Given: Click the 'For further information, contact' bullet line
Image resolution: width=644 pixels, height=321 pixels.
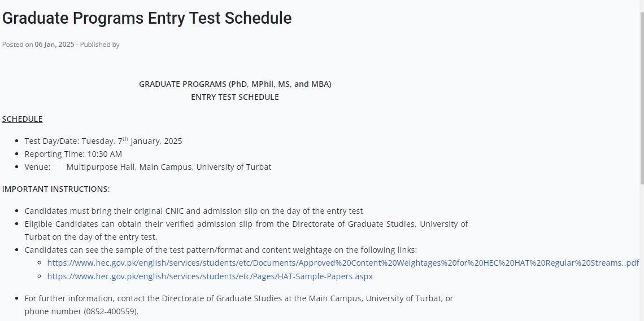Looking at the screenshot, I should pos(238,298).
